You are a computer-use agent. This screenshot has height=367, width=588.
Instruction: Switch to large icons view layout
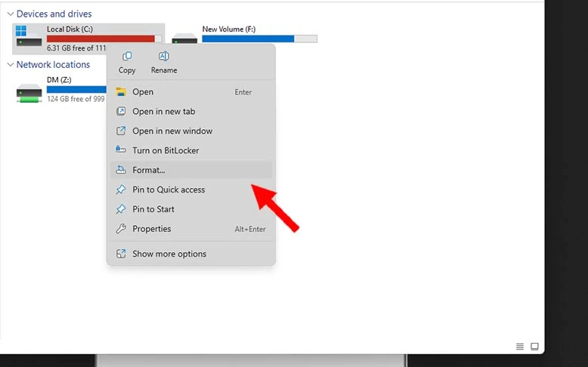534,347
